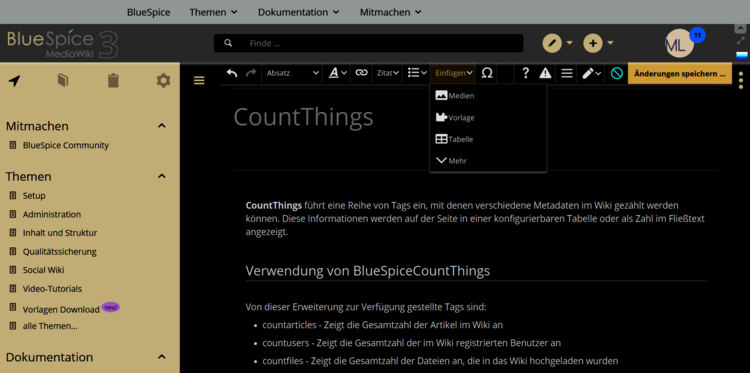Open the dropdown arrow next to the edit pencil
750x373 pixels.
pos(569,44)
